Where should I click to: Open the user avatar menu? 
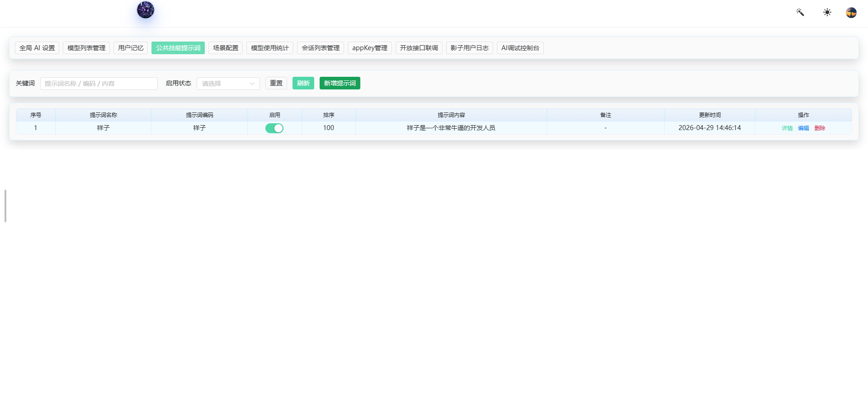pyautogui.click(x=851, y=13)
